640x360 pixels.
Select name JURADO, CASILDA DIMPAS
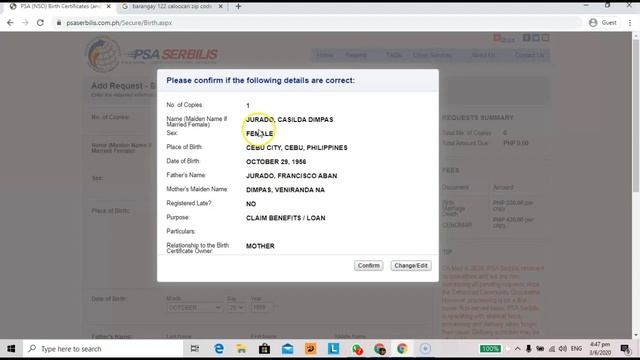pos(289,120)
